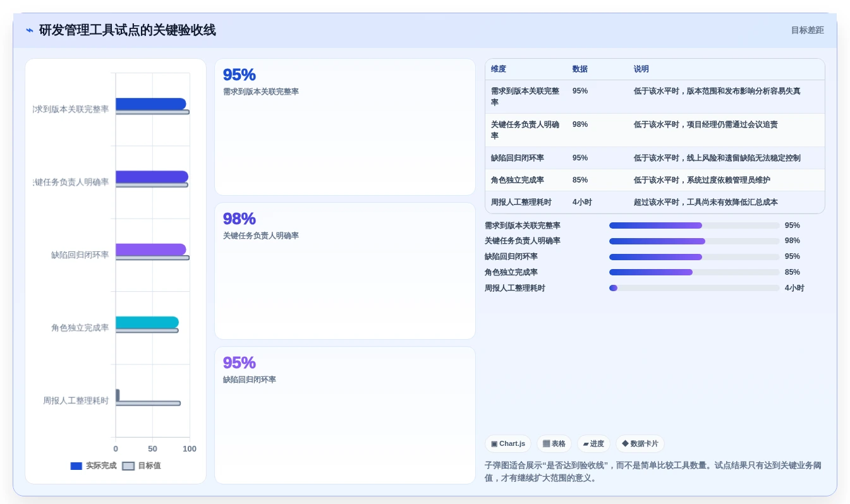
Task: Open the 95% 需求到版本关联完整率 data card
Action: 345,127
